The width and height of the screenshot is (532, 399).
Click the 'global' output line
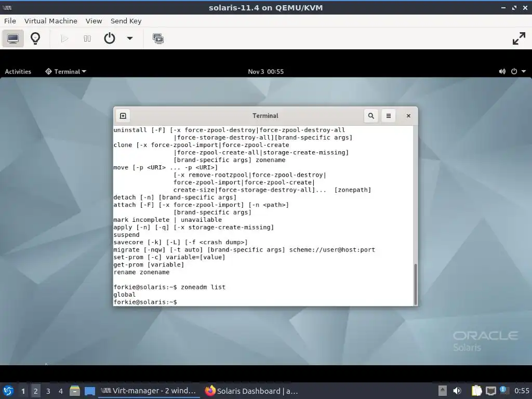(125, 295)
